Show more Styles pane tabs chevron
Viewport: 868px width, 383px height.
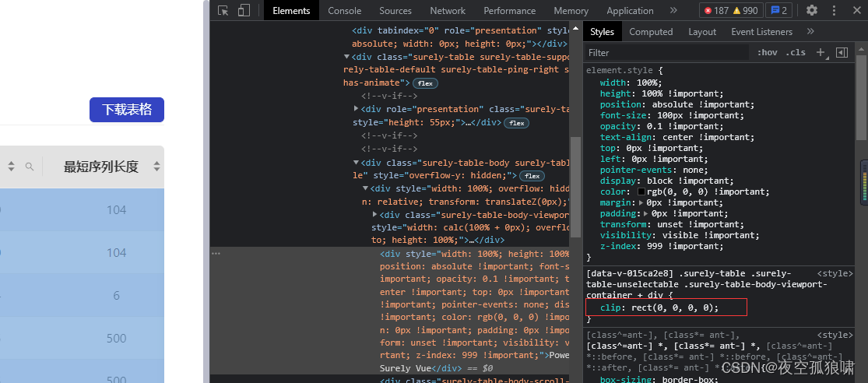[810, 32]
